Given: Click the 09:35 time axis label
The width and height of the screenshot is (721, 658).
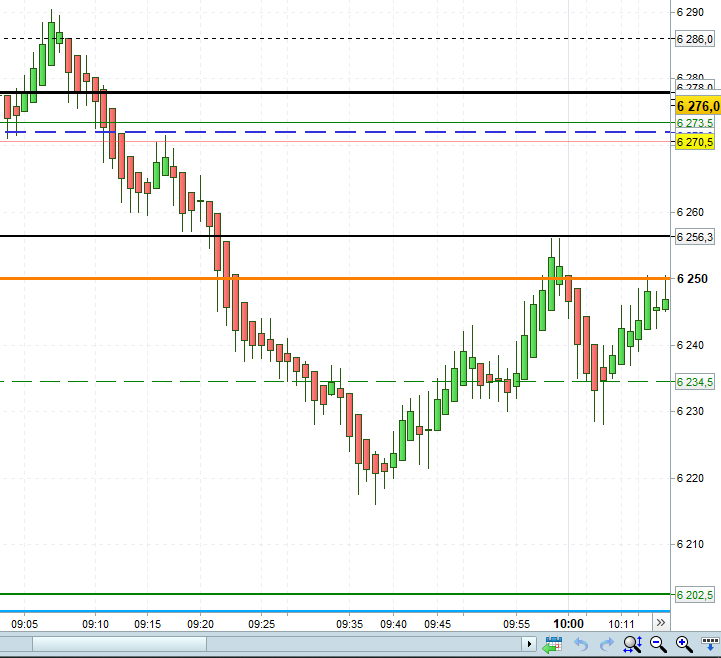Looking at the screenshot, I should click(x=349, y=624).
